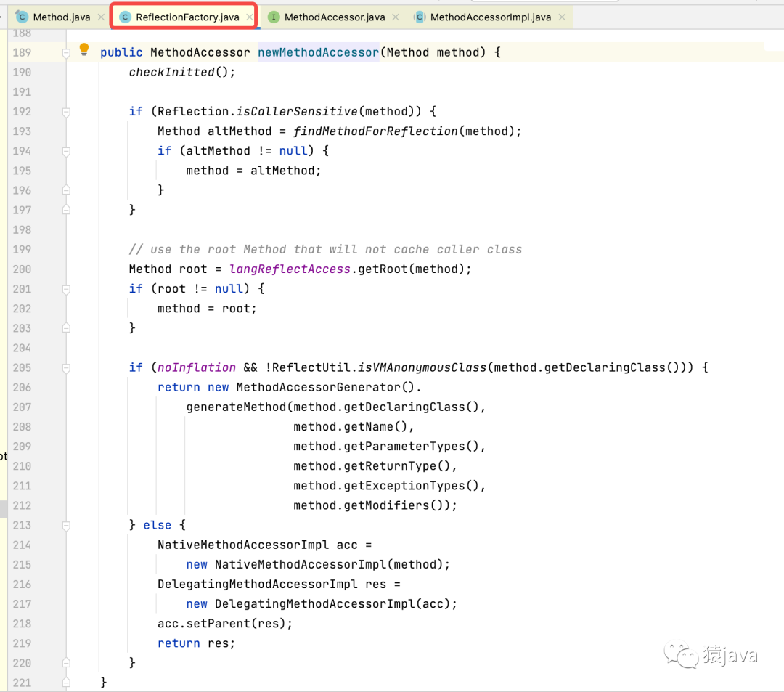784x692 pixels.
Task: Click fold end marker at line 220
Action: point(66,663)
